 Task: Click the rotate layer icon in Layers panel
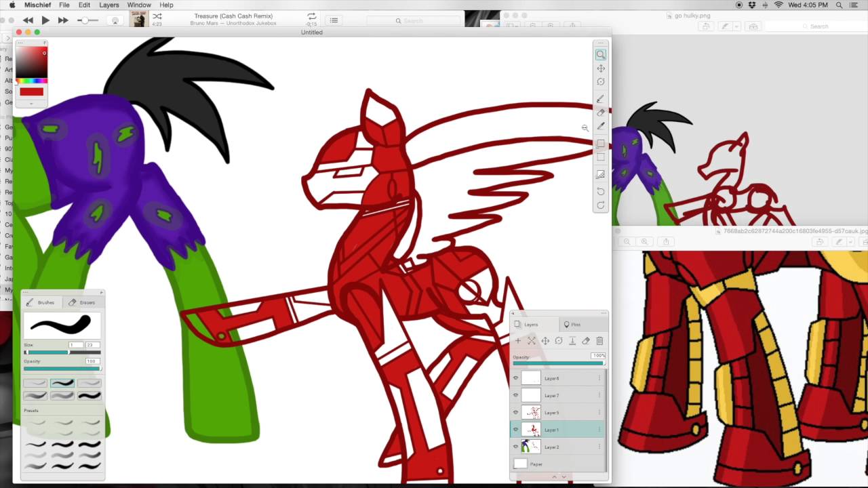(x=559, y=341)
